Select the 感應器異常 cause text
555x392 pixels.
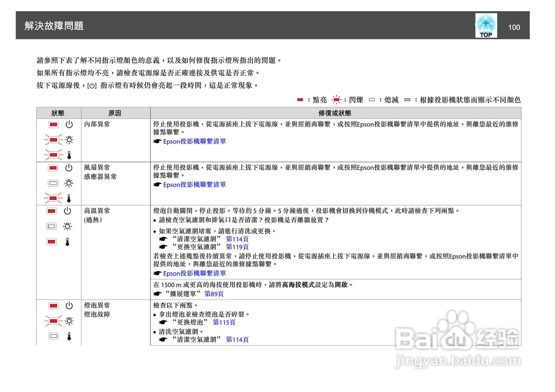(x=100, y=177)
